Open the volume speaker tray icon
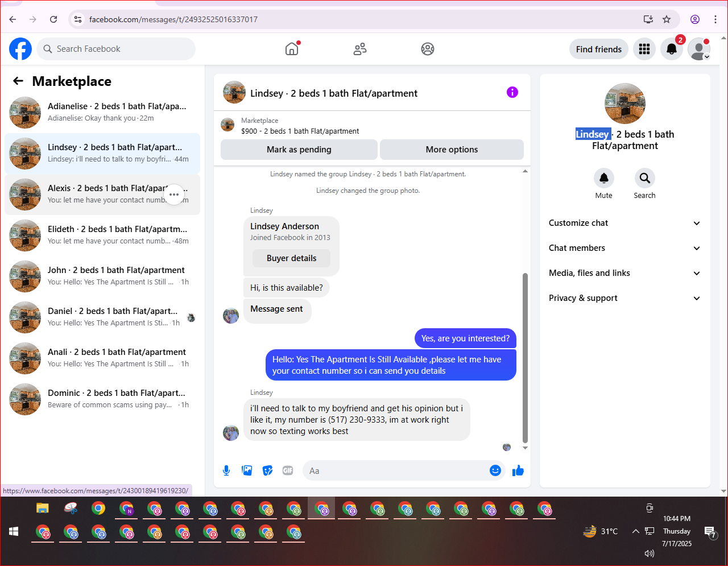The width and height of the screenshot is (728, 566). (650, 553)
